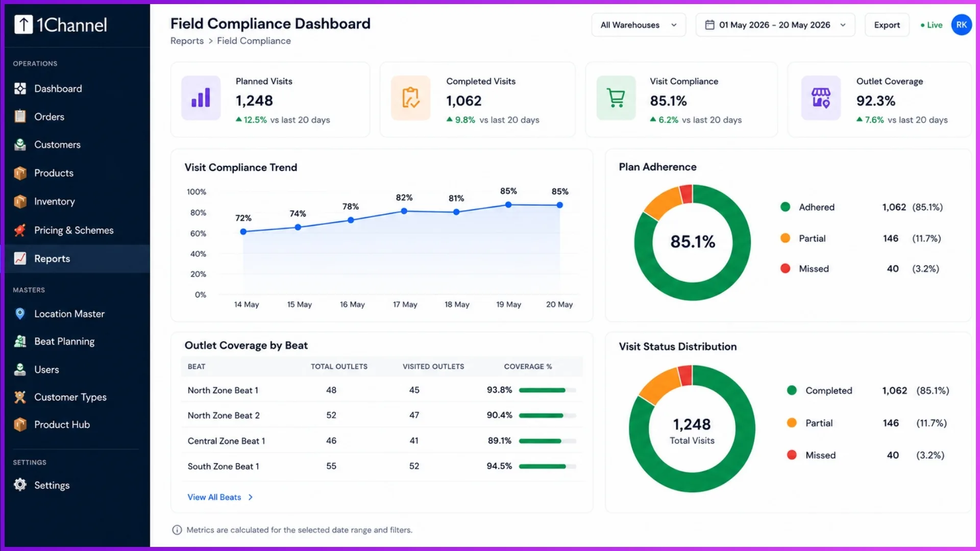This screenshot has width=980, height=551.
Task: Click the VISITED OUTLETS column header
Action: [x=433, y=367]
